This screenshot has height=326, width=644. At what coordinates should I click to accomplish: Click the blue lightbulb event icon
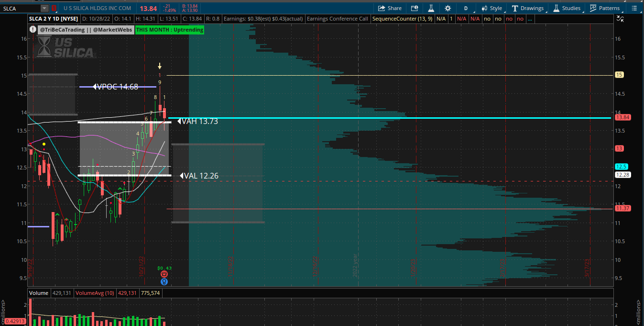pyautogui.click(x=164, y=281)
